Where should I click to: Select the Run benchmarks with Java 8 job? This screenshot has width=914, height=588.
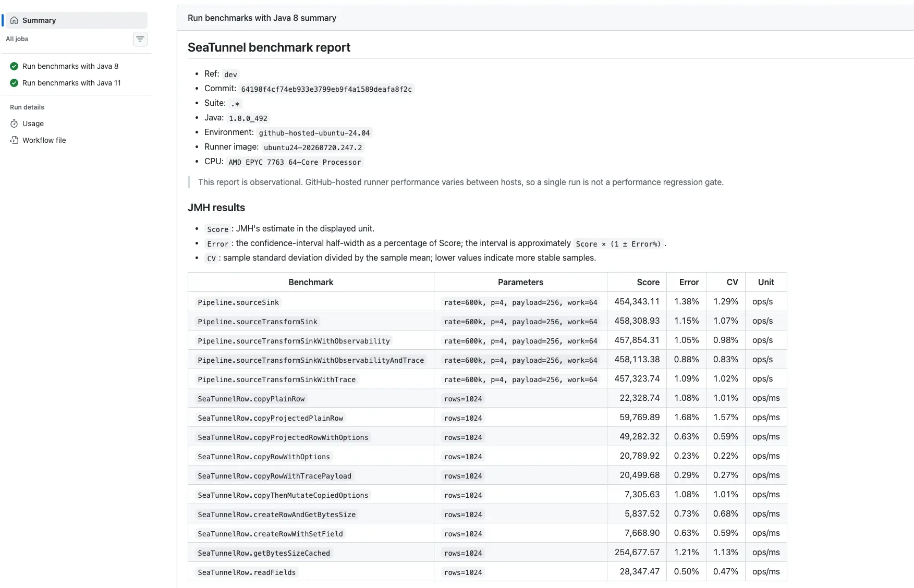70,66
